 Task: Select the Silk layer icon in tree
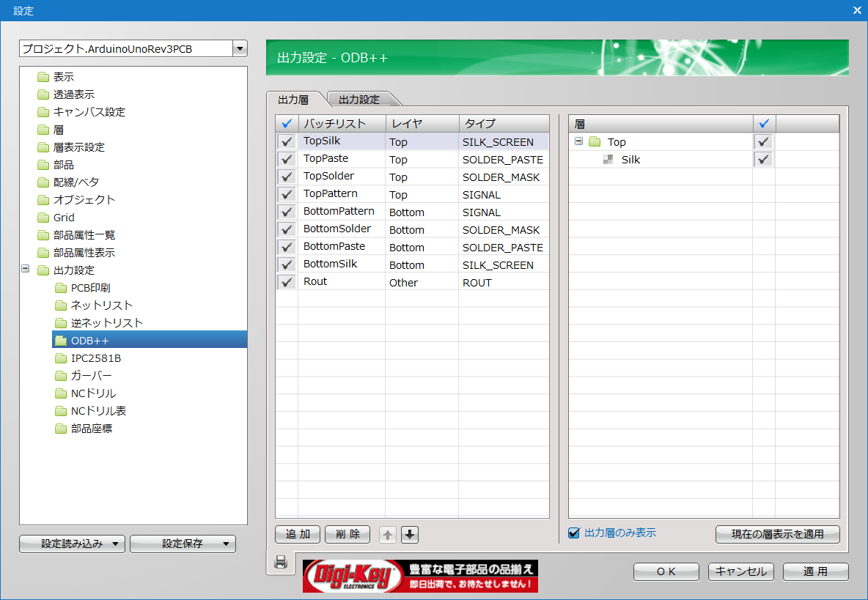[608, 160]
